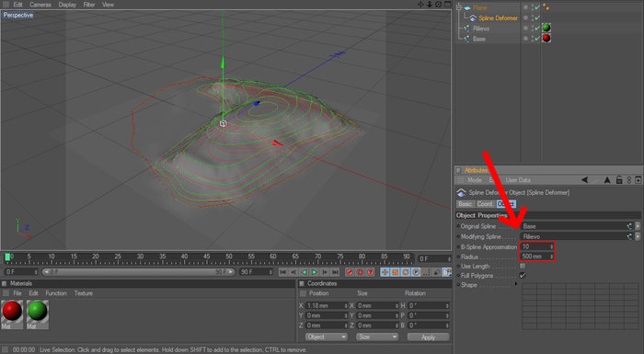Play the animation forwards

[315, 272]
